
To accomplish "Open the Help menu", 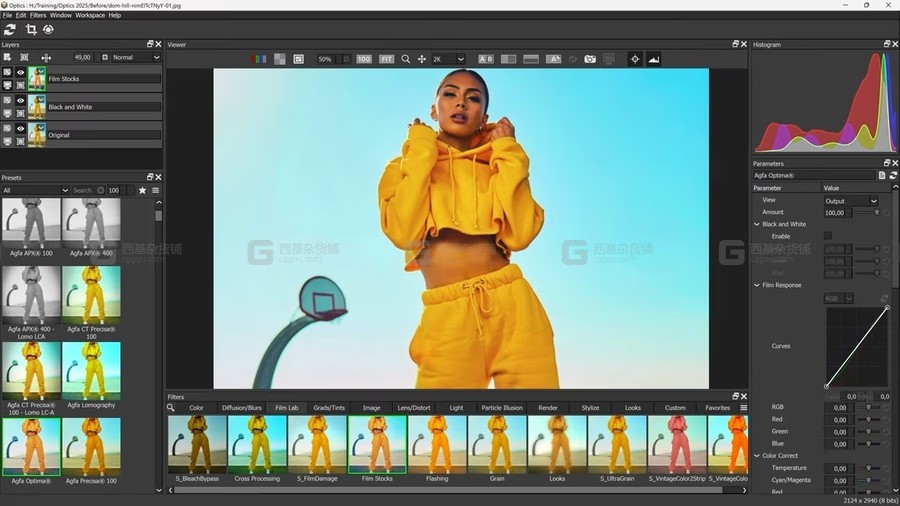I will tap(115, 15).
